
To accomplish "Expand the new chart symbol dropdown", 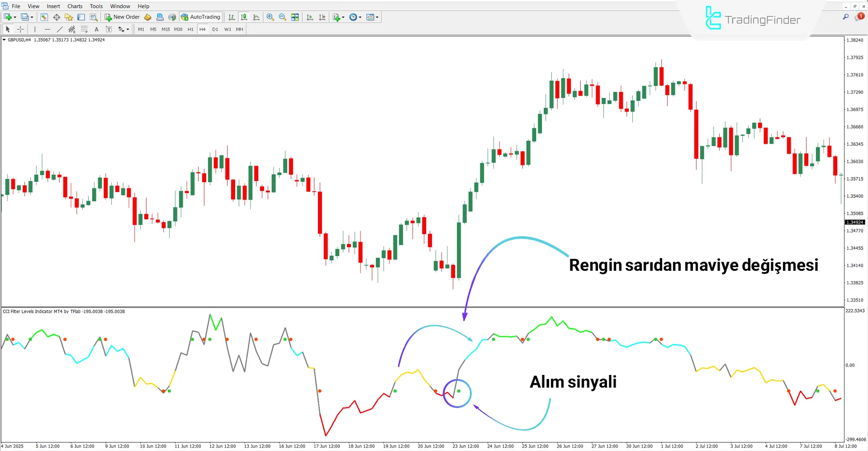I will click(x=14, y=17).
